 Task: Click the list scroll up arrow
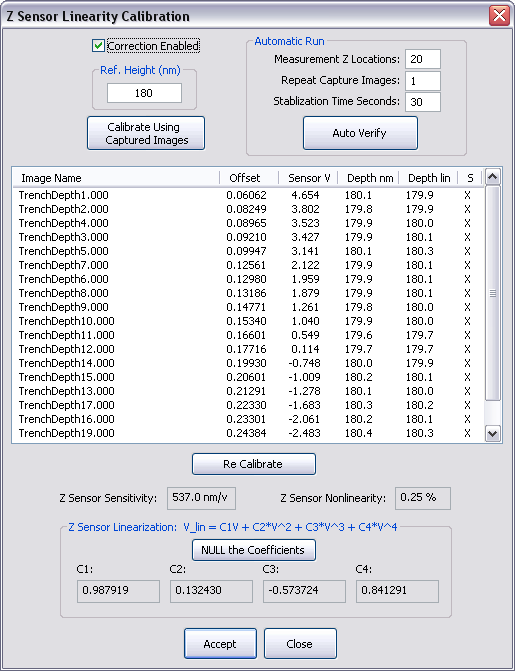(x=493, y=177)
